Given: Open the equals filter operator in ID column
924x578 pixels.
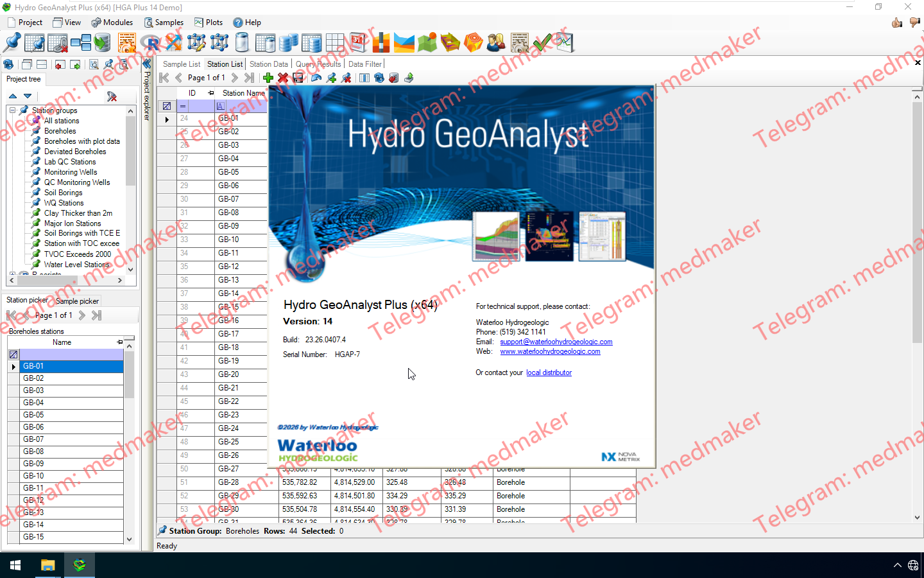Looking at the screenshot, I should (183, 106).
